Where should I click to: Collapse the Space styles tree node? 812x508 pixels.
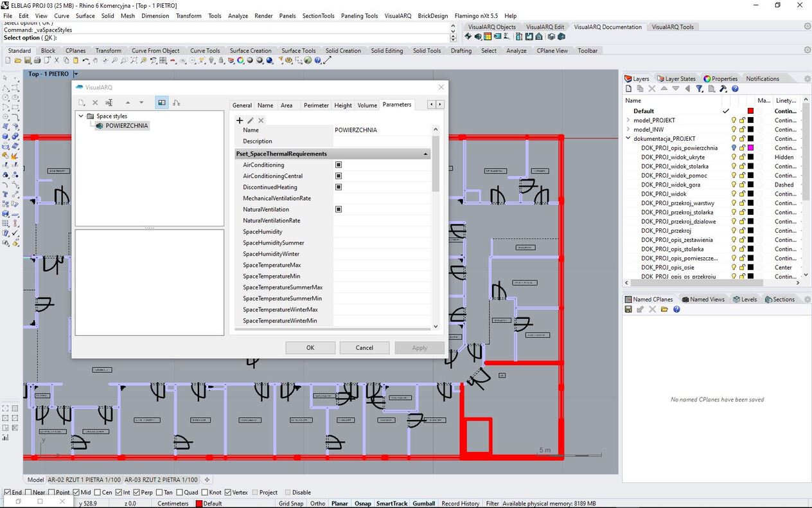pos(81,116)
